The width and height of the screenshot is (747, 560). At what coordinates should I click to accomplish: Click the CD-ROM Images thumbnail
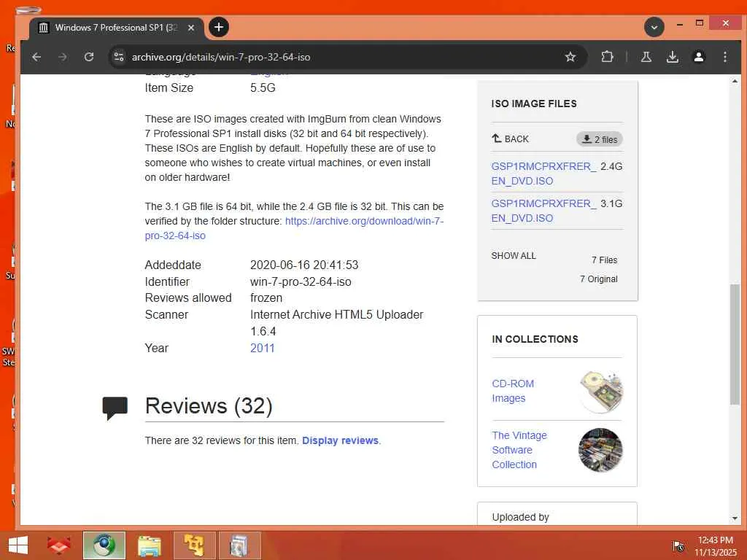601,392
